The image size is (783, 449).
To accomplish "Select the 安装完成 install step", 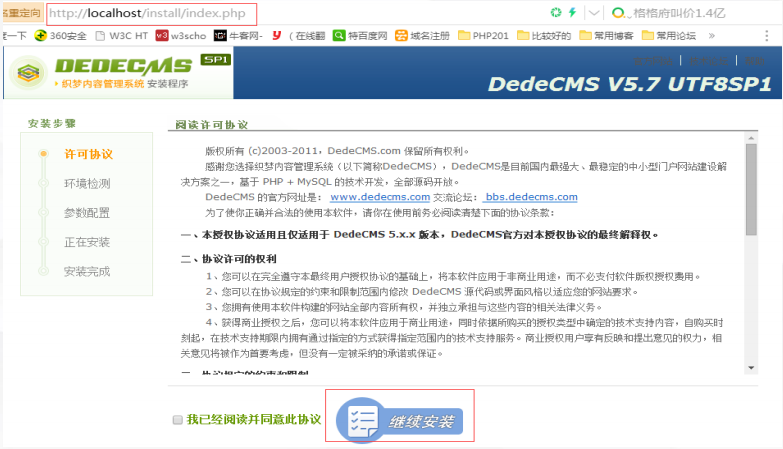I will point(87,272).
